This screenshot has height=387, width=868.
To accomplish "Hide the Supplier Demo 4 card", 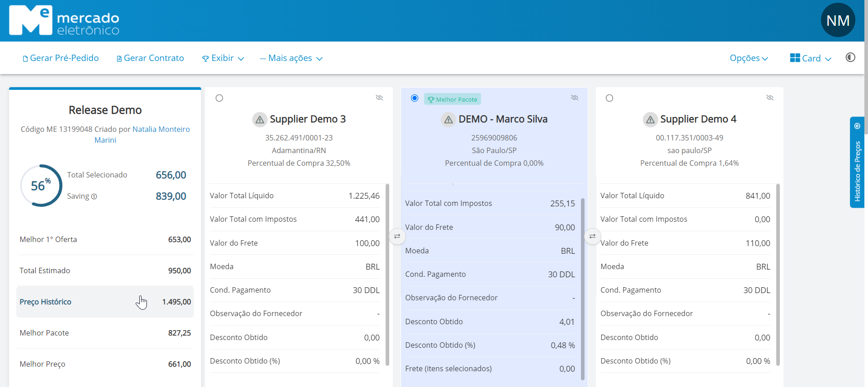I will tap(770, 98).
